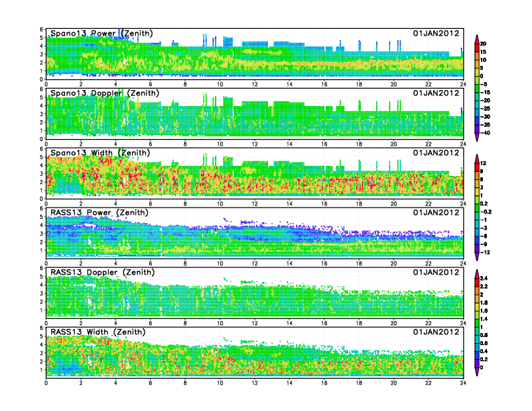Click the 'RASS13 Doppler (Zenith)' panel title

point(103,272)
